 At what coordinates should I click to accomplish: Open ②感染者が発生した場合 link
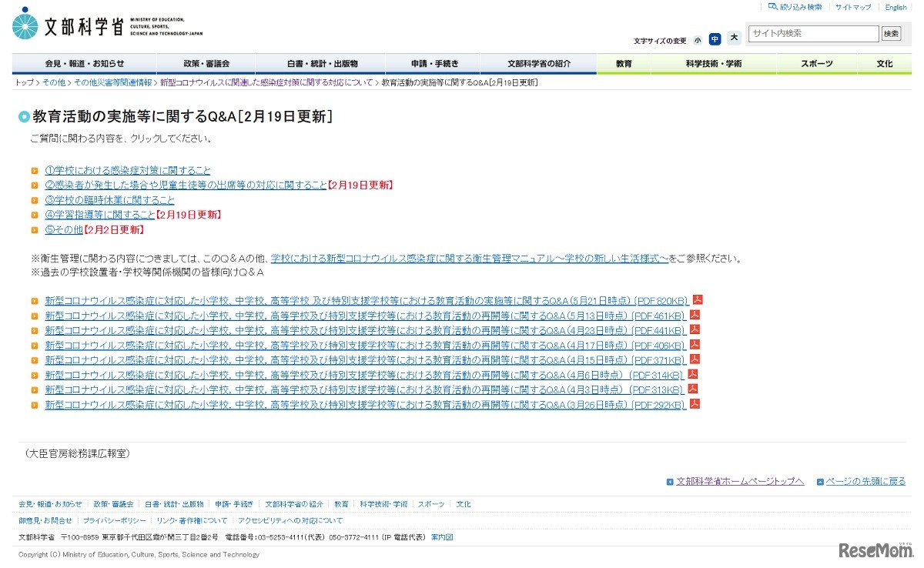coord(186,185)
